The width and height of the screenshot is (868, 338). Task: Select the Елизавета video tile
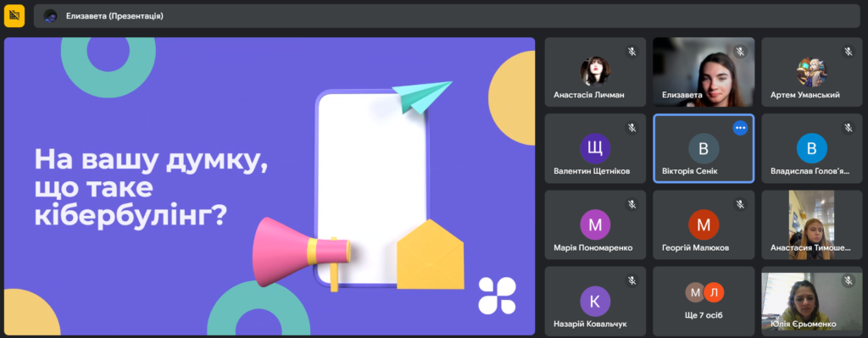704,72
